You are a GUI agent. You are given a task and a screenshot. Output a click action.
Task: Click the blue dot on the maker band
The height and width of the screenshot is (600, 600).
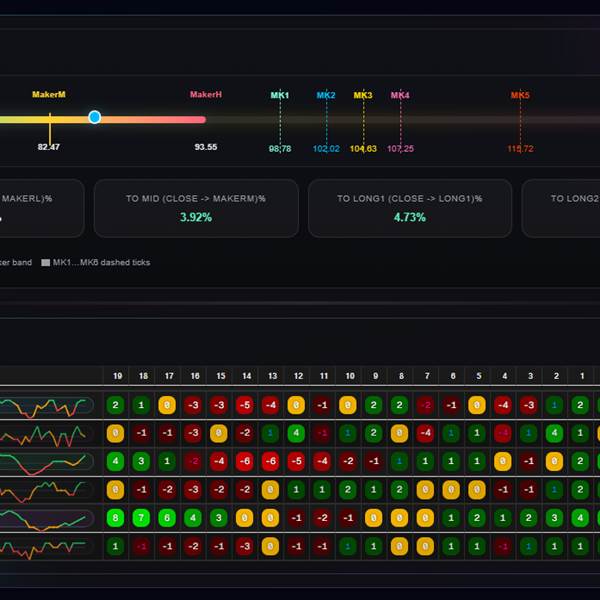point(95,117)
